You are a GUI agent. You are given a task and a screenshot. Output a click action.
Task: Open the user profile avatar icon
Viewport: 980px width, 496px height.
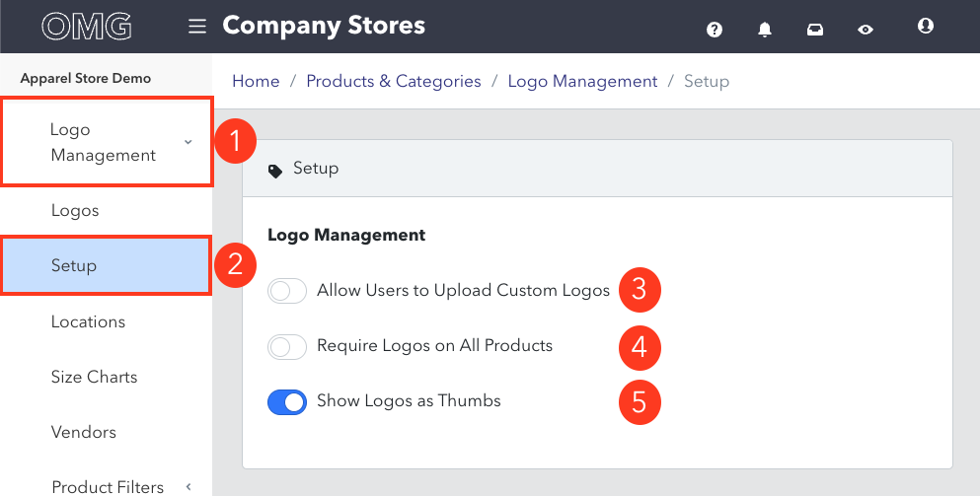926,26
